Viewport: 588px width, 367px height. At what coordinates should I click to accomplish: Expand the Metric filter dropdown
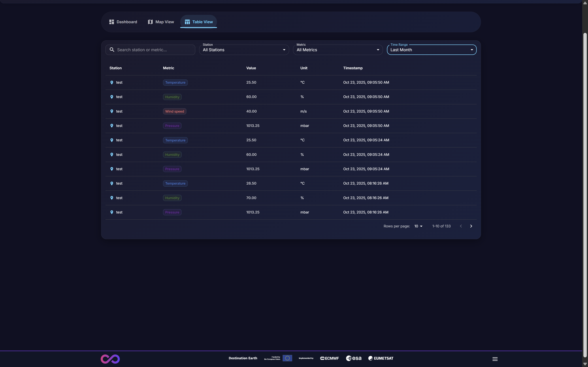pyautogui.click(x=338, y=50)
